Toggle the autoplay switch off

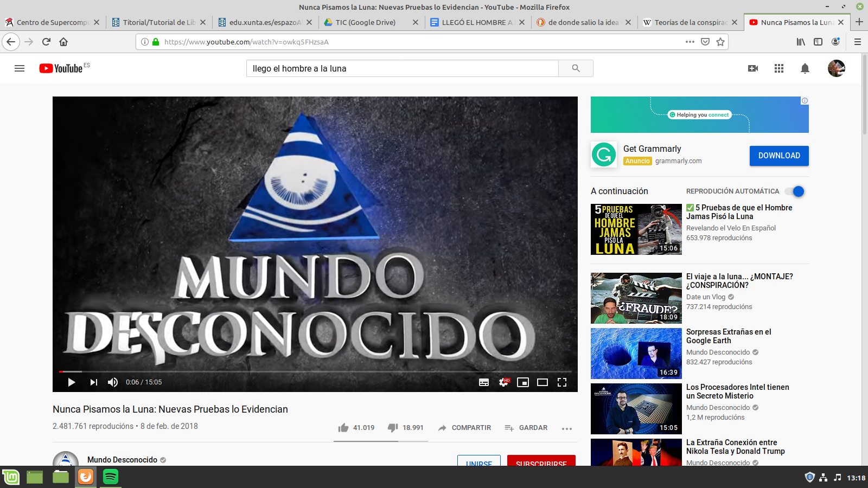795,191
